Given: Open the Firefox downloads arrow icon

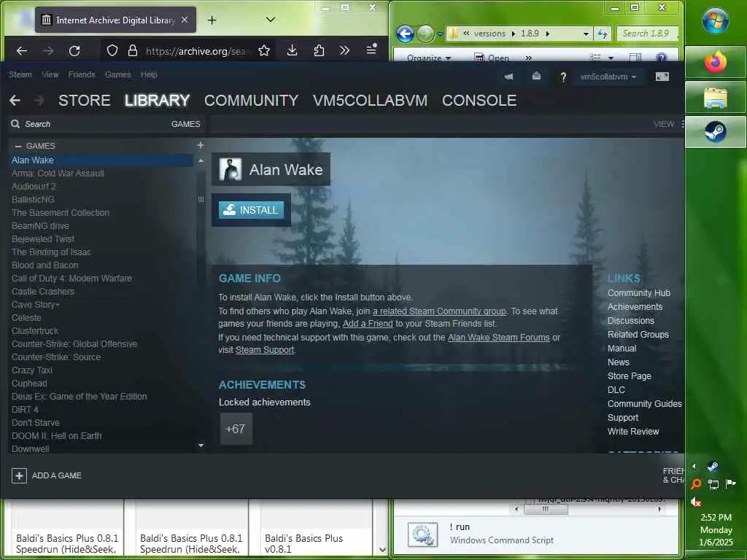Looking at the screenshot, I should tap(292, 50).
